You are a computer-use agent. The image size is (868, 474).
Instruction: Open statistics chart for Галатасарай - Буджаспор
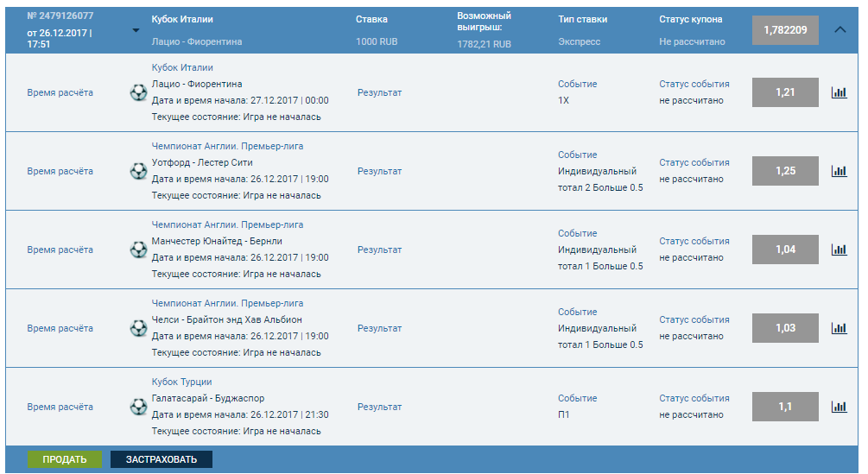(839, 407)
